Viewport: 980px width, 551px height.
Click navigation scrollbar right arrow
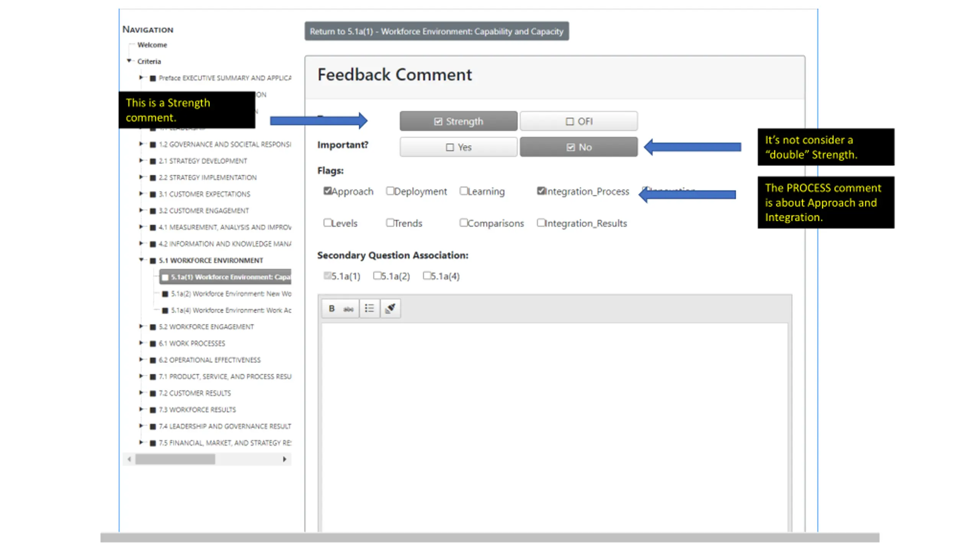point(284,459)
